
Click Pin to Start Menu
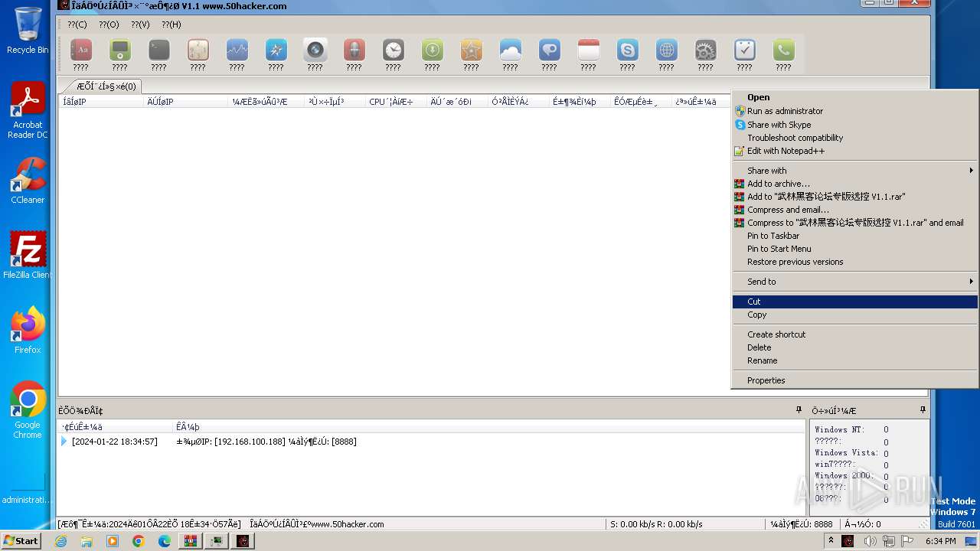tap(854, 249)
